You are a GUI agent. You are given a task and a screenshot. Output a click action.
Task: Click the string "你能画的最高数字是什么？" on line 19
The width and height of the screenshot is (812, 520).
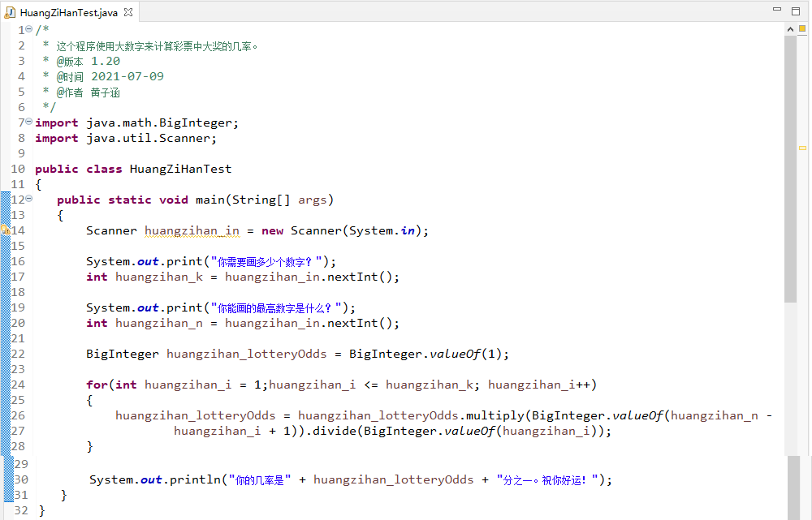(x=277, y=307)
